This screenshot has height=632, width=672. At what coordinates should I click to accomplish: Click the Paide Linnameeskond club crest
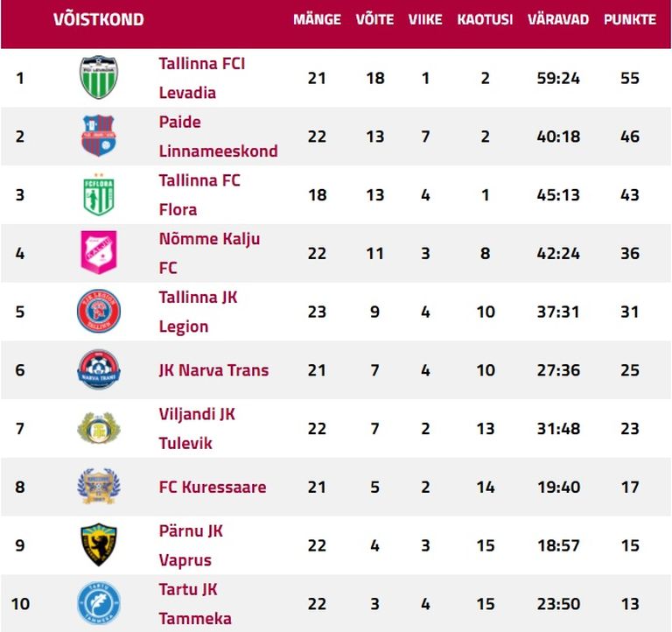99,136
